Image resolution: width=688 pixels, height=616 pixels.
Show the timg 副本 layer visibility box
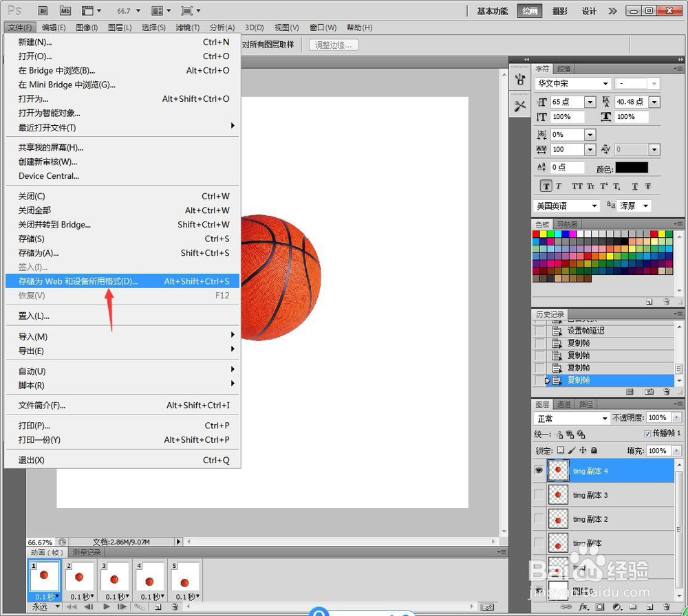pyautogui.click(x=539, y=543)
